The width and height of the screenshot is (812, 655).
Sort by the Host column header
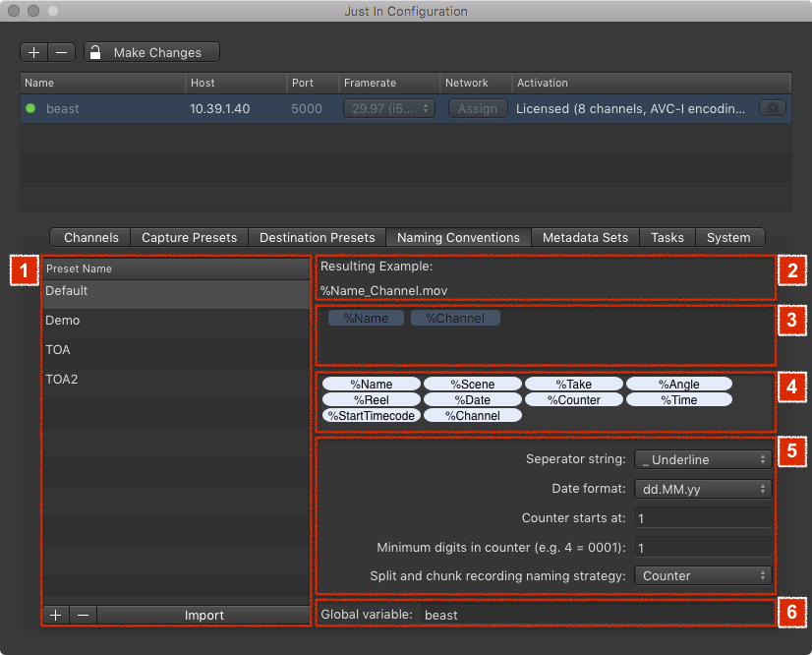point(236,83)
